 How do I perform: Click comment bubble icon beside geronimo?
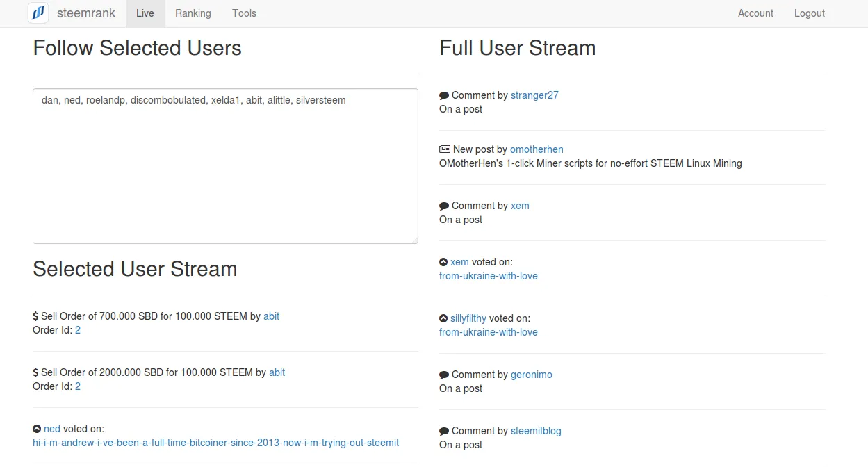(444, 375)
